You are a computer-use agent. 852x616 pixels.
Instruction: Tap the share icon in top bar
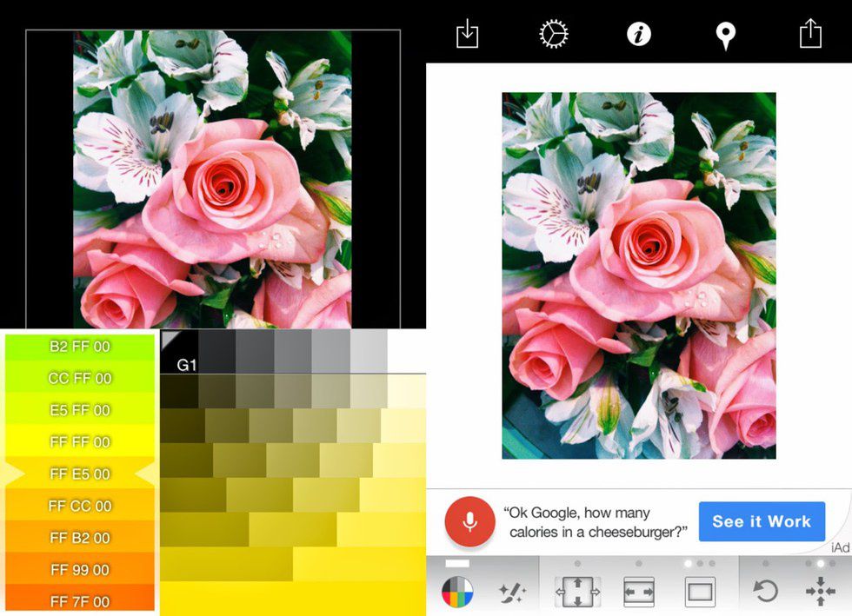point(809,34)
